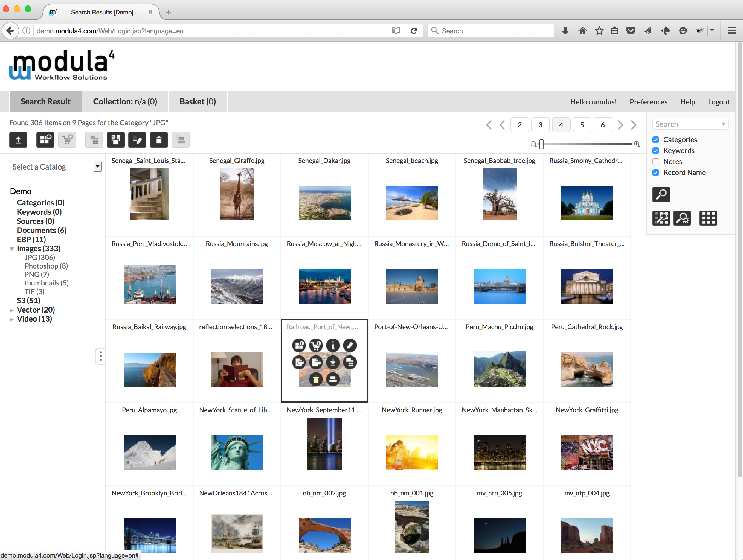This screenshot has width=743, height=560.
Task: Open the Basket (0) tab
Action: tap(198, 101)
